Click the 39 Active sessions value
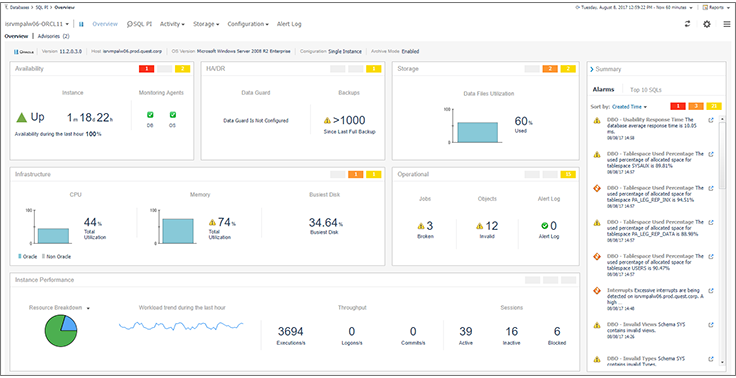 466,332
